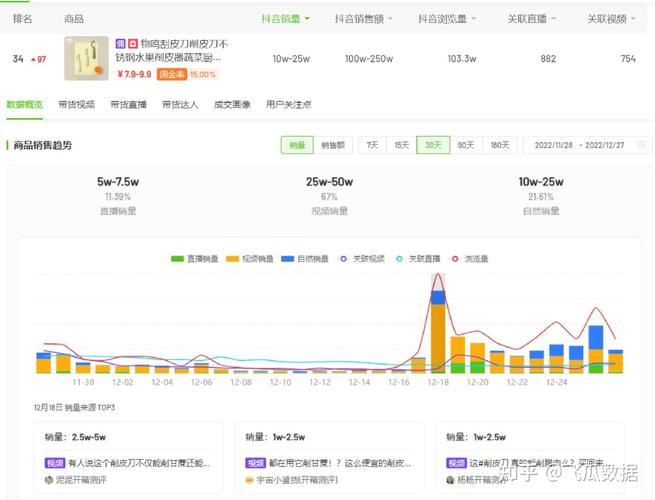This screenshot has width=655, height=500.
Task: Click the 12-18 peak bar in chart
Action: (438, 332)
